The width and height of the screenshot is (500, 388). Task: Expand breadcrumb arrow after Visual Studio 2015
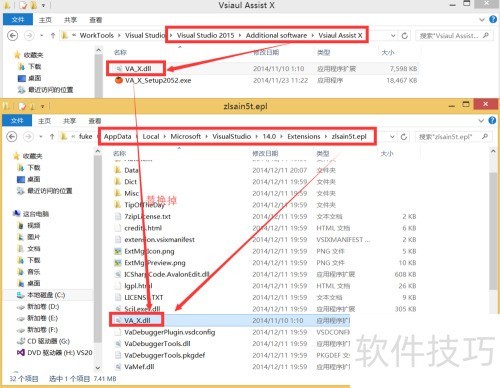tap(240, 35)
